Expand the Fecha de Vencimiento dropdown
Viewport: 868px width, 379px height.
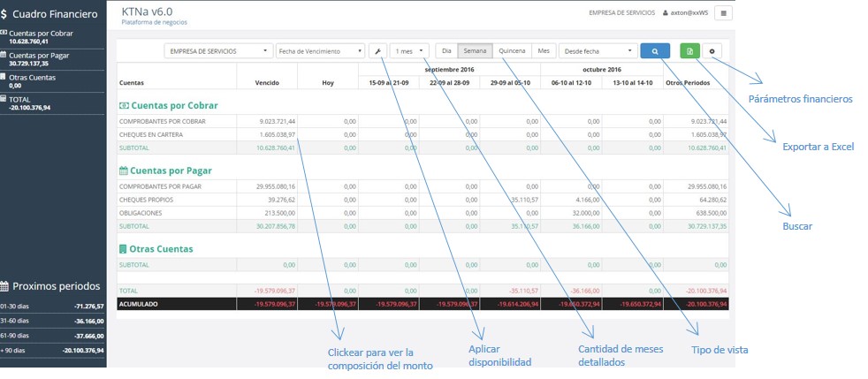[x=319, y=51]
